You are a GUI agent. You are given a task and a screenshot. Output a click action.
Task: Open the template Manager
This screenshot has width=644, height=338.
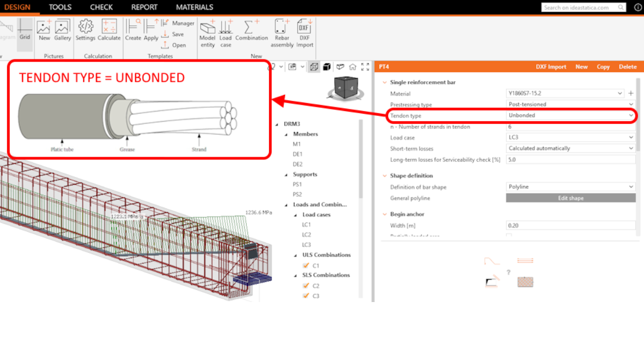pos(178,23)
